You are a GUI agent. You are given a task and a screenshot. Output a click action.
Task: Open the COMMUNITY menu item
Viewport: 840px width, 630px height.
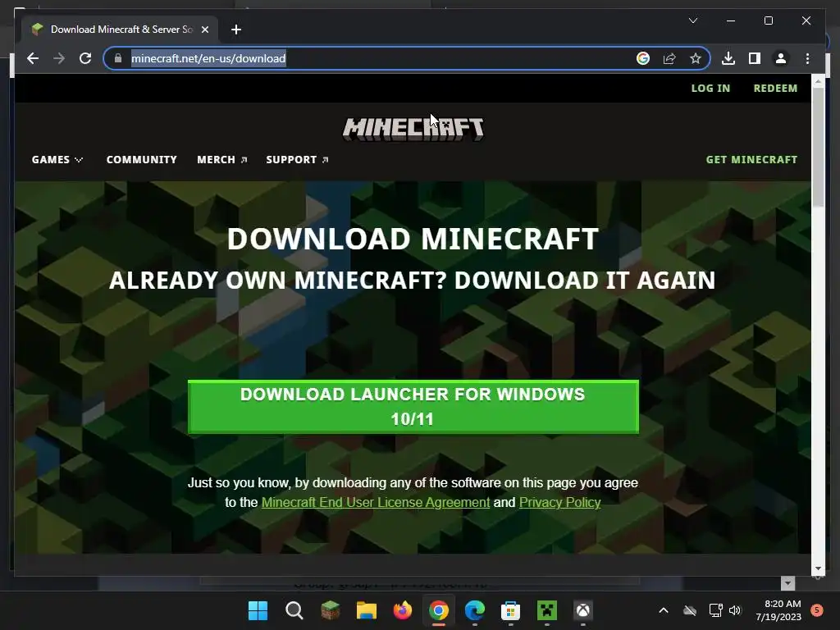point(141,160)
